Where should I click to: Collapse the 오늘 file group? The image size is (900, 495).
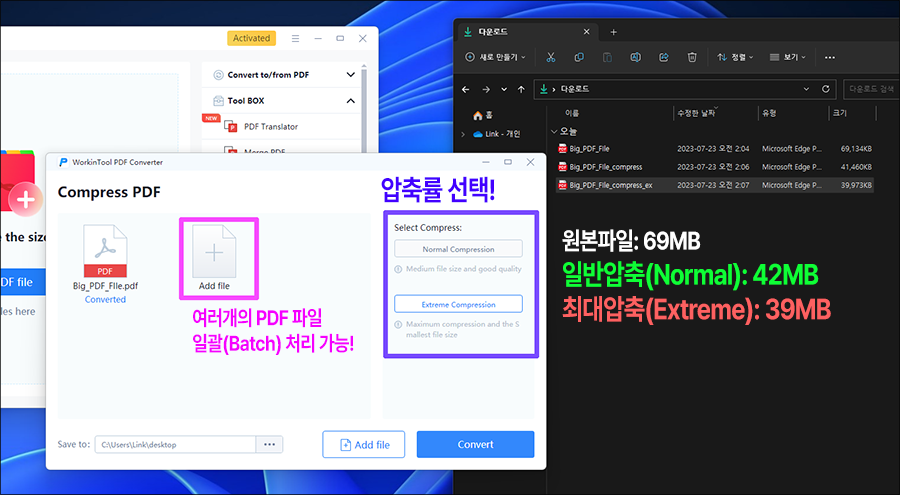(554, 132)
